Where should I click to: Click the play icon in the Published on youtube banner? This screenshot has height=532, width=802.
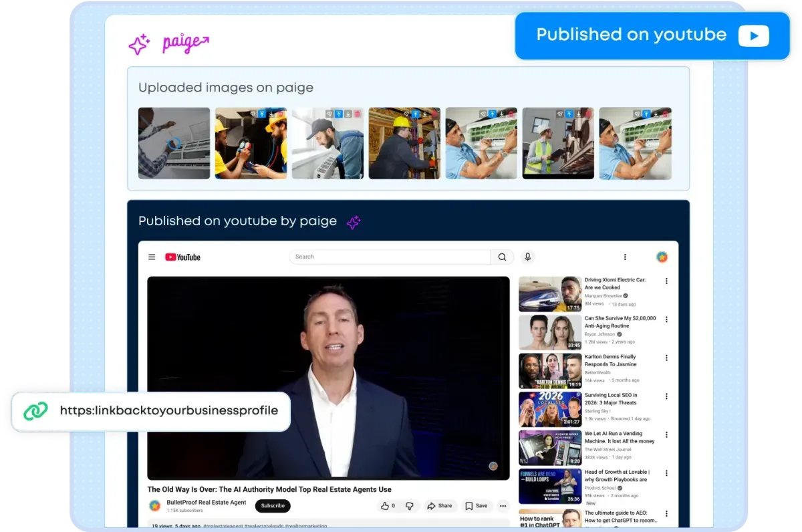pyautogui.click(x=756, y=35)
